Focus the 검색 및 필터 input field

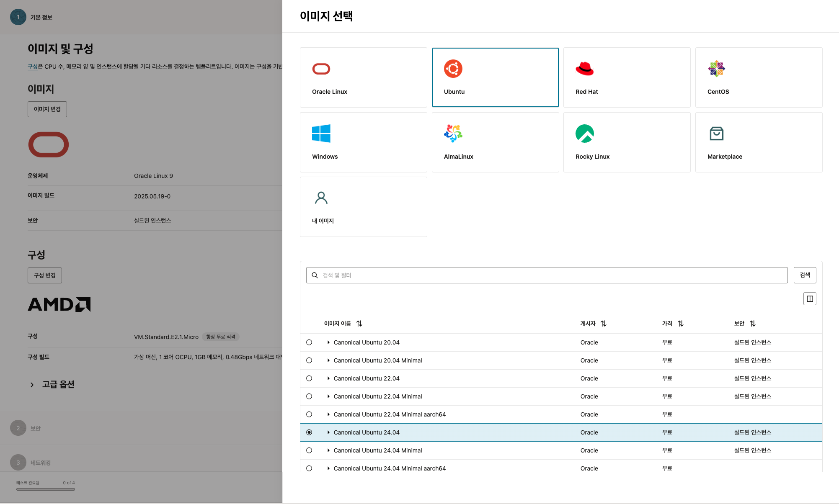[x=547, y=275]
